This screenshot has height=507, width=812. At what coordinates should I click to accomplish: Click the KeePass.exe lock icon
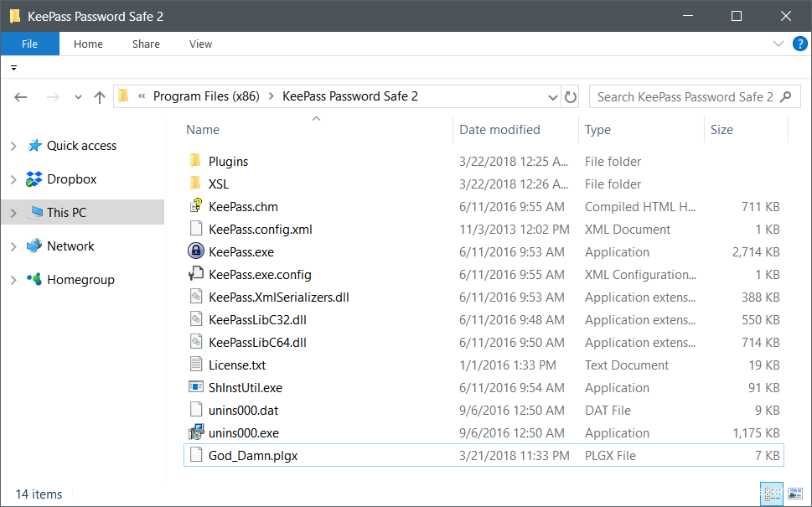pos(195,251)
